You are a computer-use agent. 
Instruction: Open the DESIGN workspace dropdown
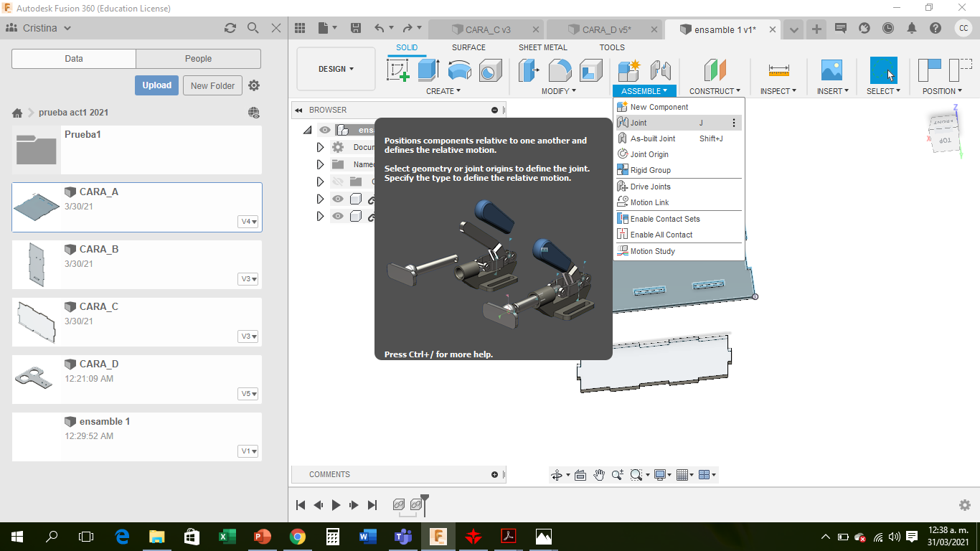click(x=336, y=69)
